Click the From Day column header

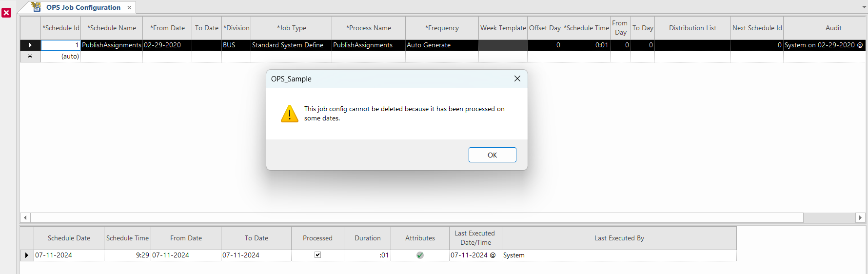click(x=620, y=28)
